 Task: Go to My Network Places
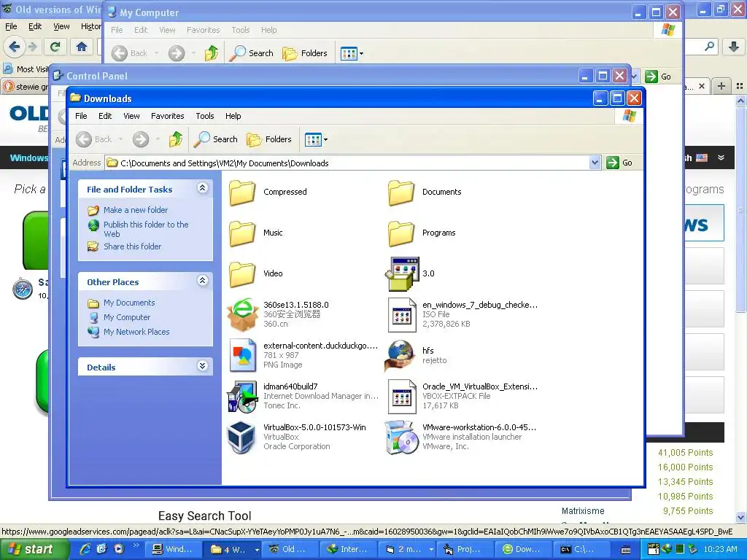coord(136,332)
